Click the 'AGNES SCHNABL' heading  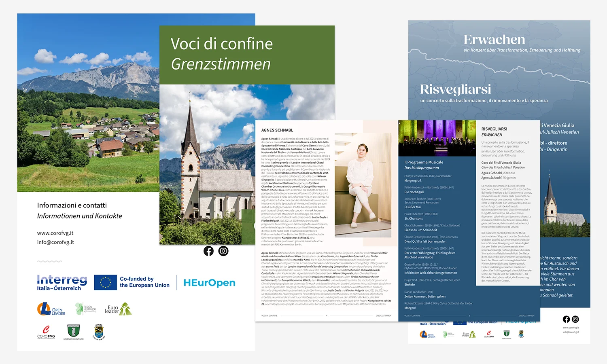(277, 130)
